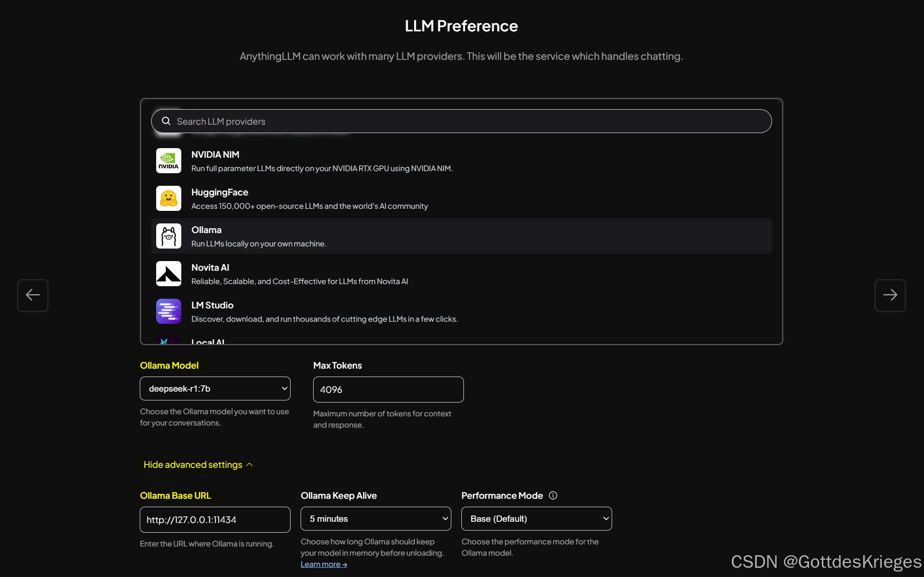This screenshot has height=577, width=924.
Task: Click the Novita AI logo icon
Action: [x=168, y=274]
